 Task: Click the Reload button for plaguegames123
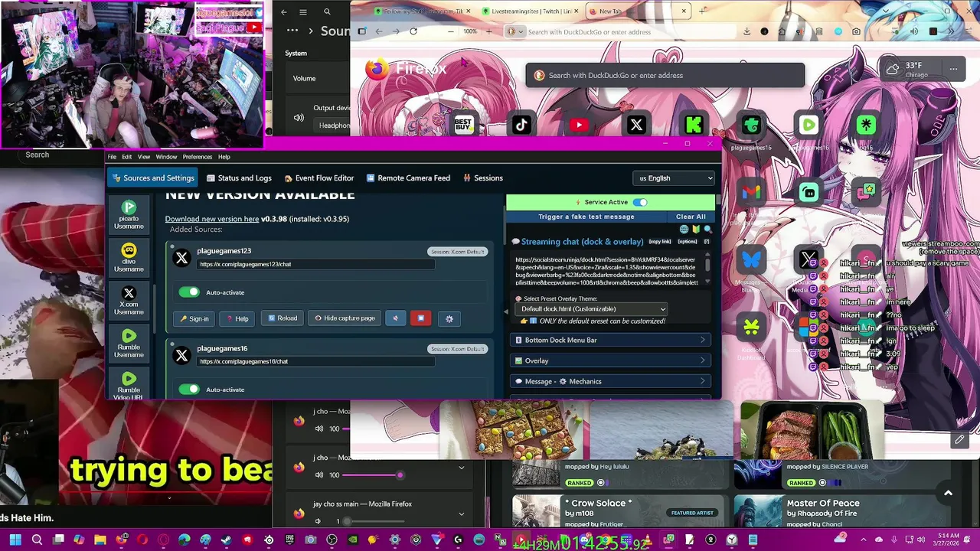click(x=283, y=318)
